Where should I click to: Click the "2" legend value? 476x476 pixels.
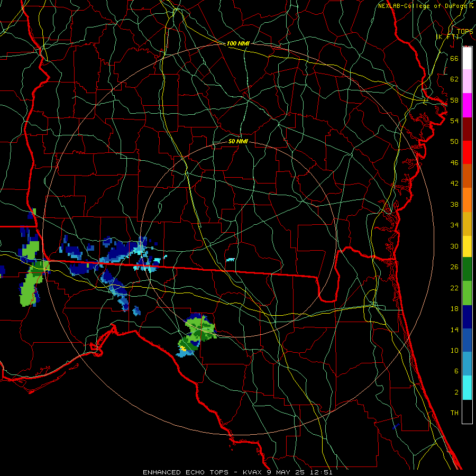456,392
